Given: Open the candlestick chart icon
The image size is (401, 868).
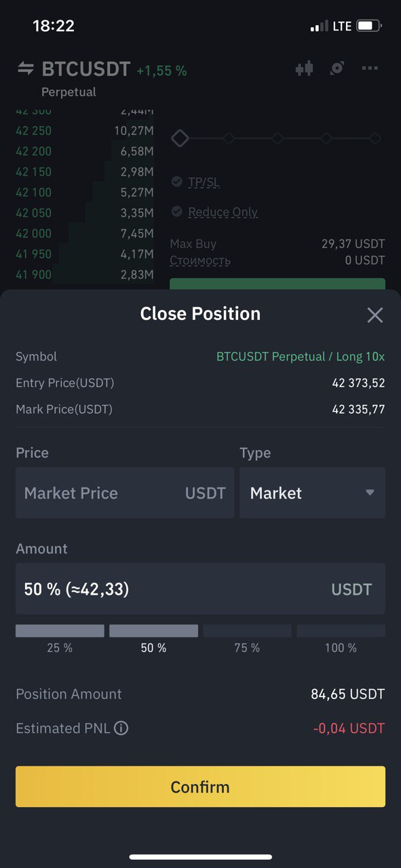Looking at the screenshot, I should pos(305,68).
